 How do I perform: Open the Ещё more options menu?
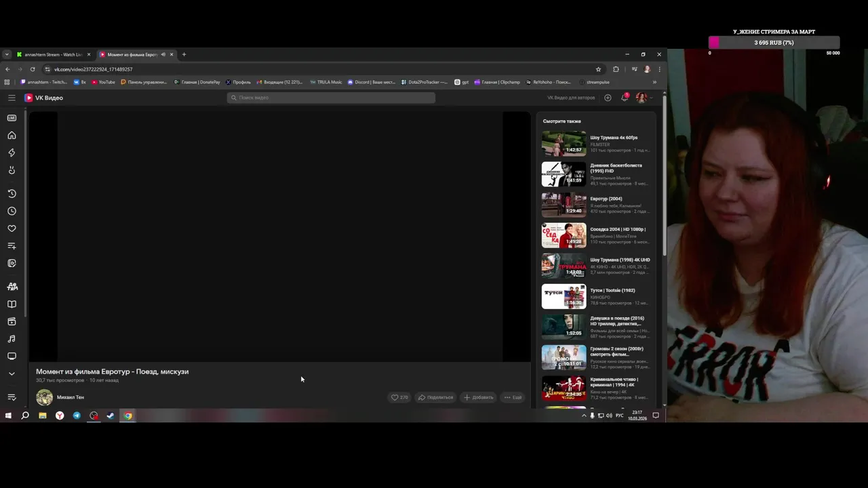tap(513, 397)
